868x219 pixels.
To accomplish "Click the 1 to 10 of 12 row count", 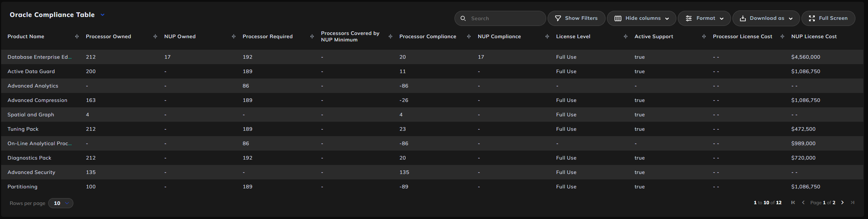I will click(x=768, y=202).
